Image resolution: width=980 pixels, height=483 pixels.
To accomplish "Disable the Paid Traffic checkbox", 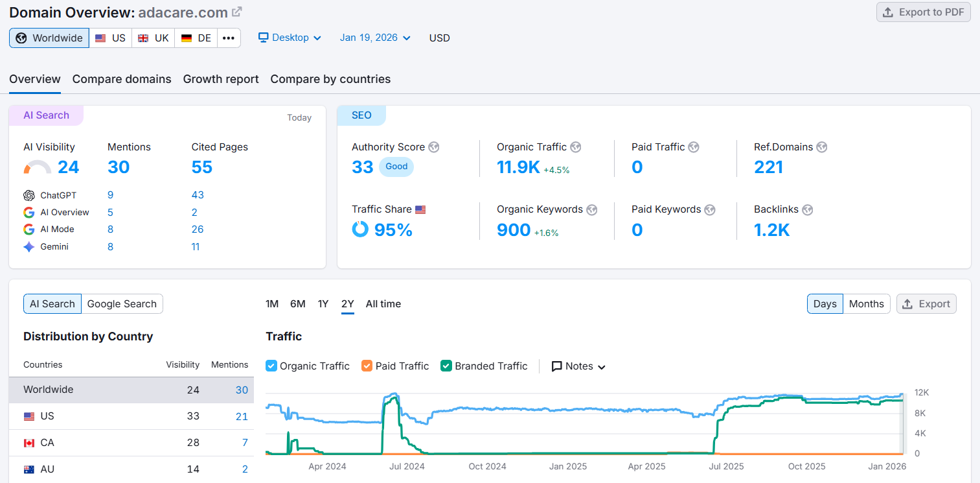I will (367, 366).
